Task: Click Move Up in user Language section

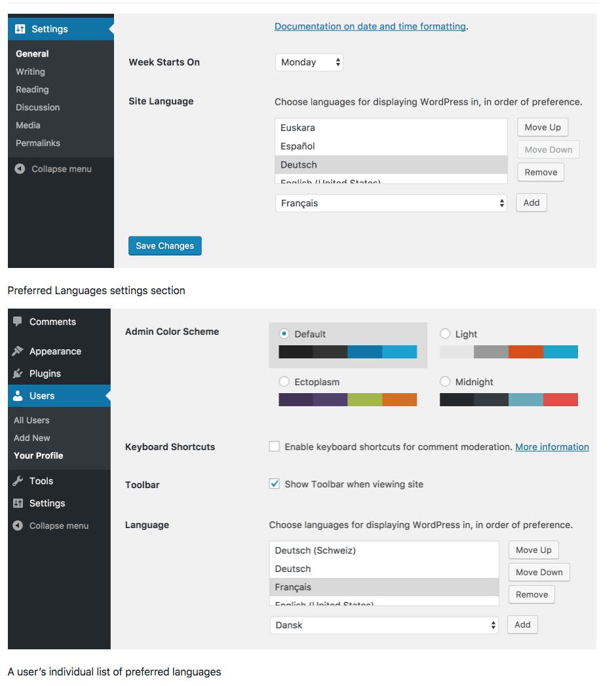Action: click(x=533, y=550)
